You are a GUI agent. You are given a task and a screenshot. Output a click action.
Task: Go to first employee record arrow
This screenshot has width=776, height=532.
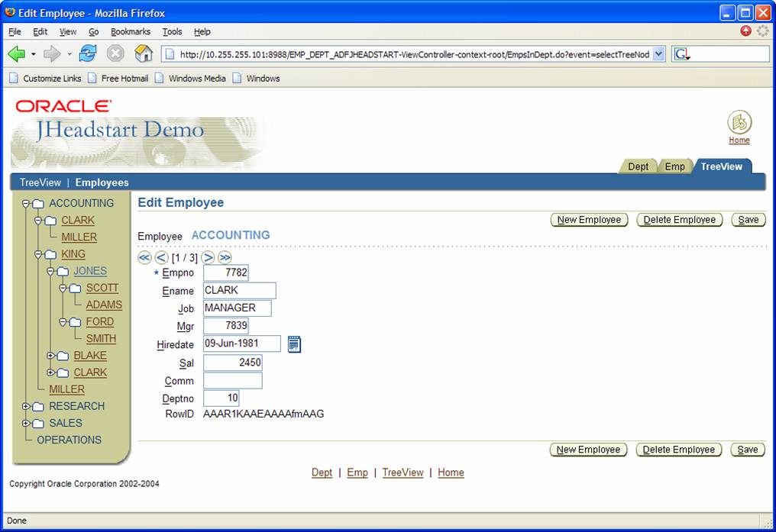(x=144, y=257)
